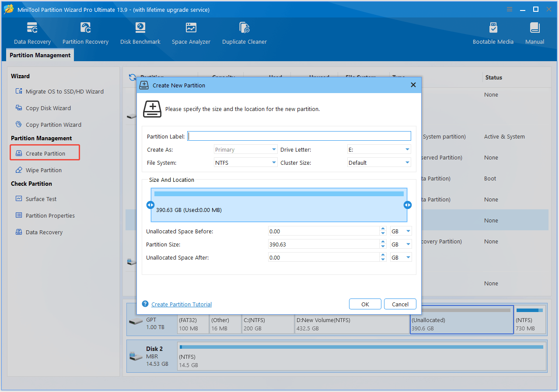Click the right resize handle of partition bar
This screenshot has width=559, height=392.
pos(408,205)
